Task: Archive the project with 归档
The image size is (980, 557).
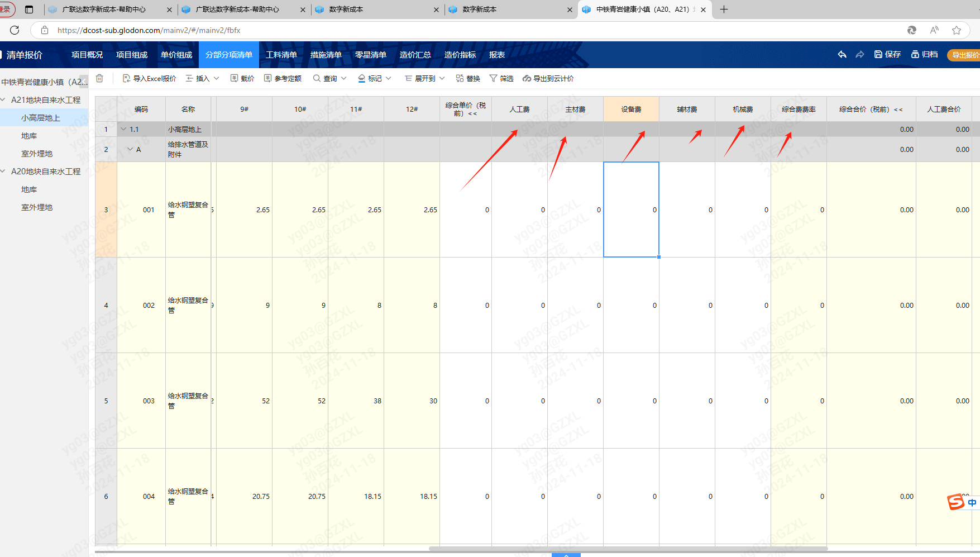Action: pyautogui.click(x=925, y=54)
